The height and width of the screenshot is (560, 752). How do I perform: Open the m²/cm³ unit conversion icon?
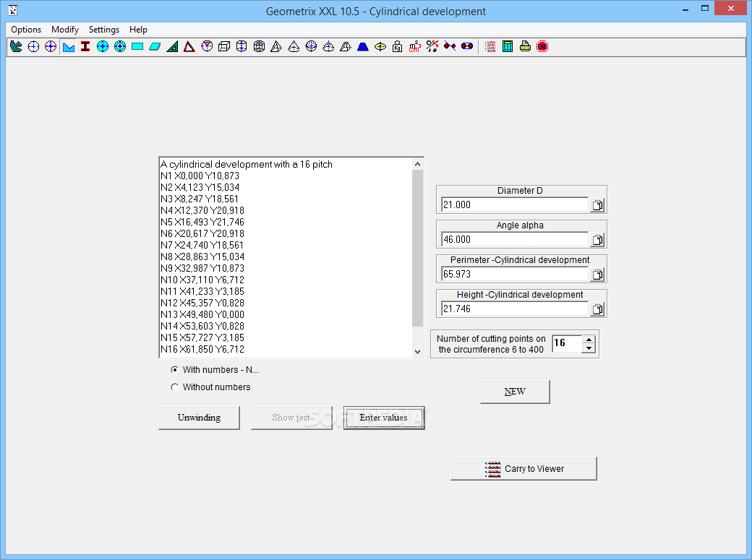415,46
